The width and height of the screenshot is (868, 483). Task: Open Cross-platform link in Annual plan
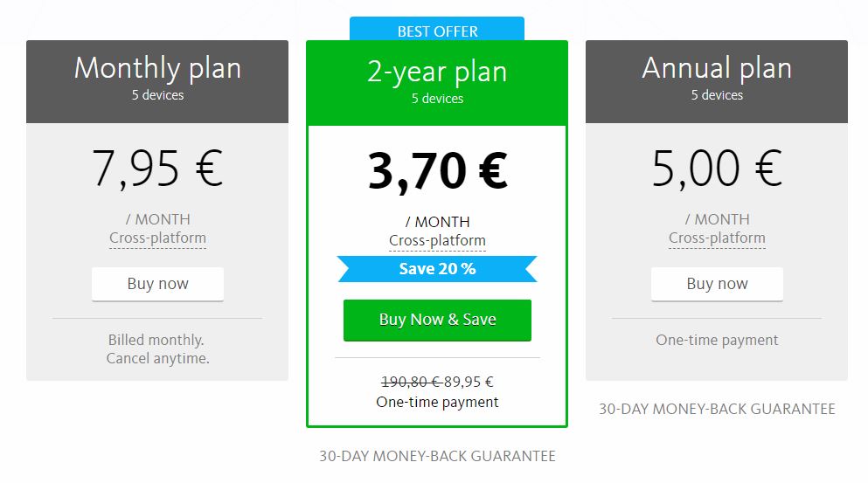click(717, 238)
